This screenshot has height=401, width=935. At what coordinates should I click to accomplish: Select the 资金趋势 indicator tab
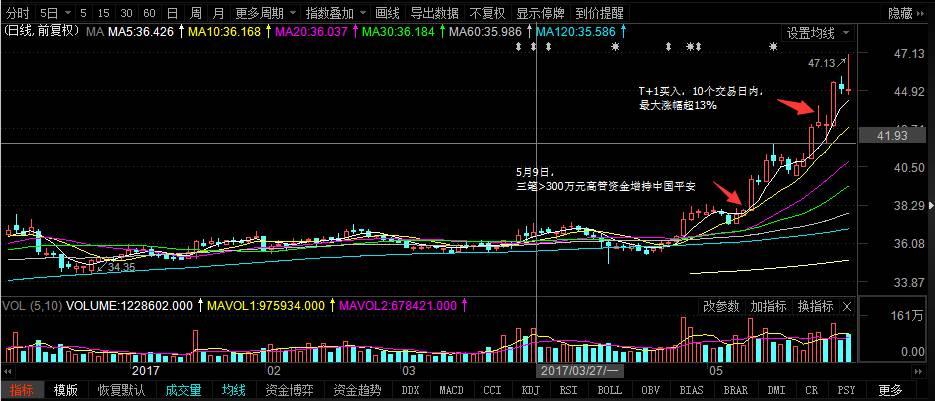pos(357,390)
